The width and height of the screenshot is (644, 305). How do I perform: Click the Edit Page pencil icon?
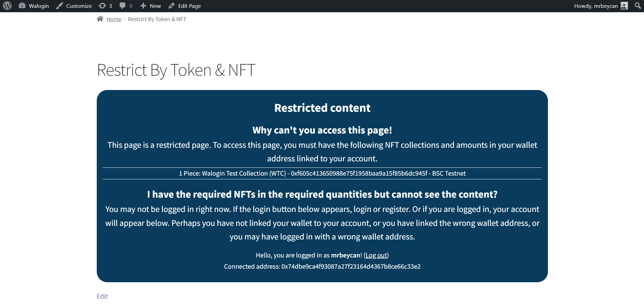(x=172, y=6)
